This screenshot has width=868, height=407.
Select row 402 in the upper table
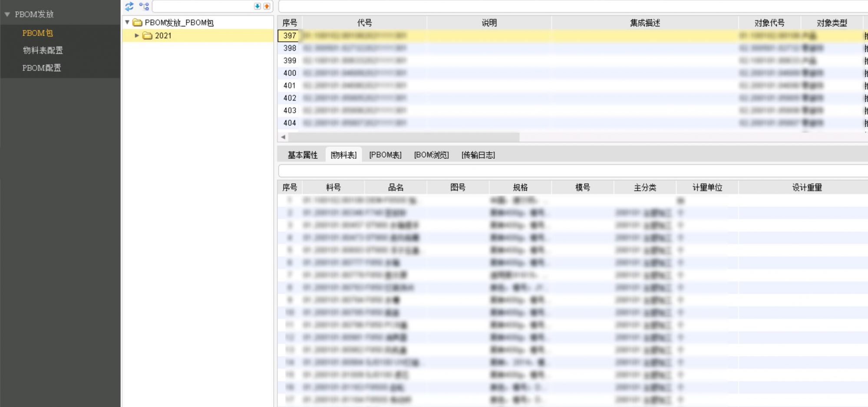pos(572,98)
